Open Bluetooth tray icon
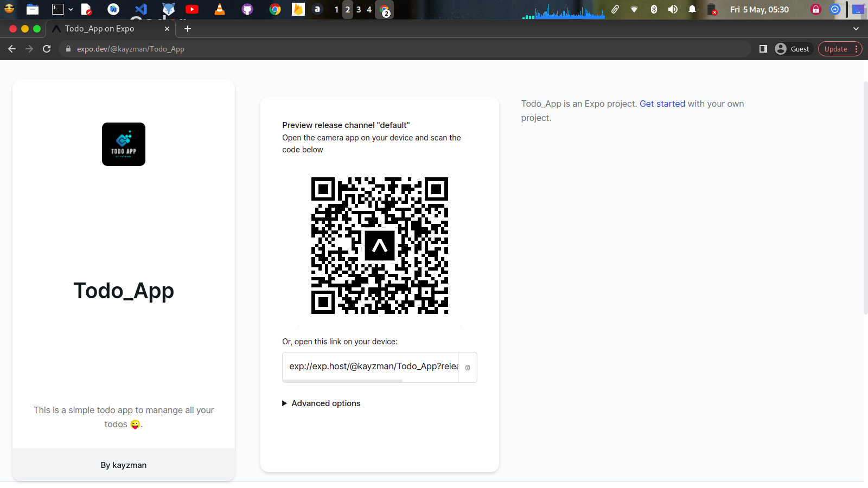 [x=654, y=9]
